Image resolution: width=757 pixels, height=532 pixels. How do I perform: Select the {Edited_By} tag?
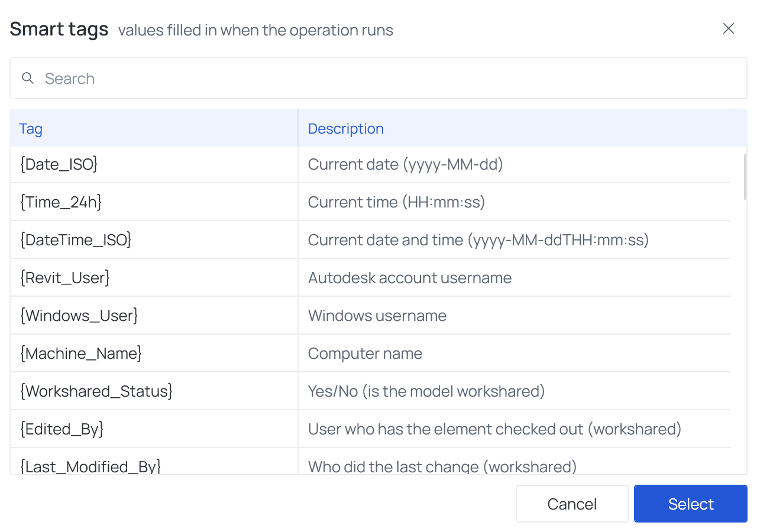[62, 429]
